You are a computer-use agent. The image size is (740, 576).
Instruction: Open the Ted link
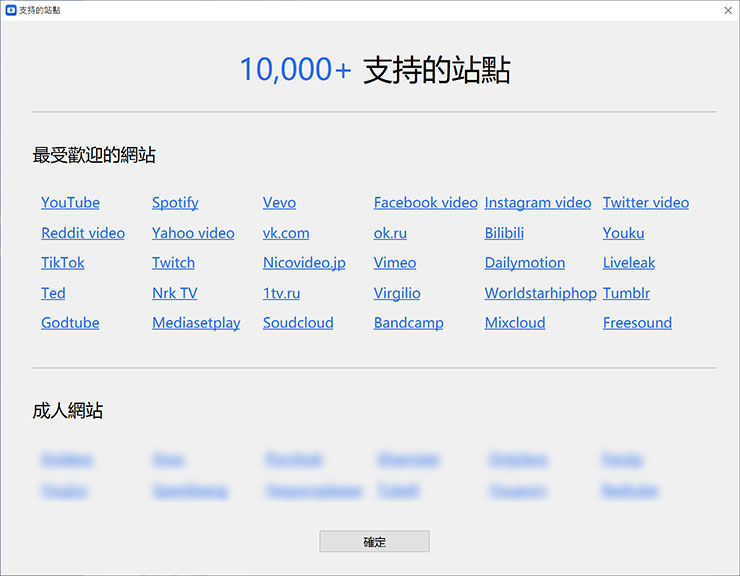pyautogui.click(x=53, y=293)
